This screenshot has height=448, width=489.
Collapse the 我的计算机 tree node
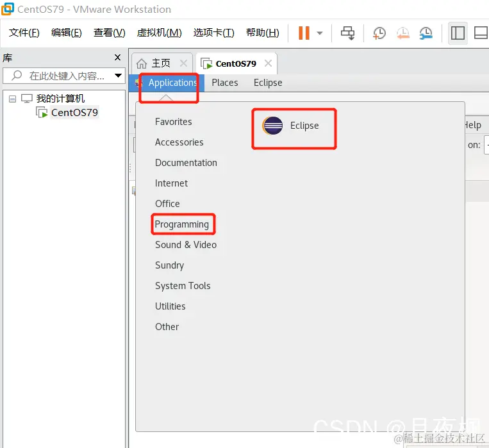12,99
